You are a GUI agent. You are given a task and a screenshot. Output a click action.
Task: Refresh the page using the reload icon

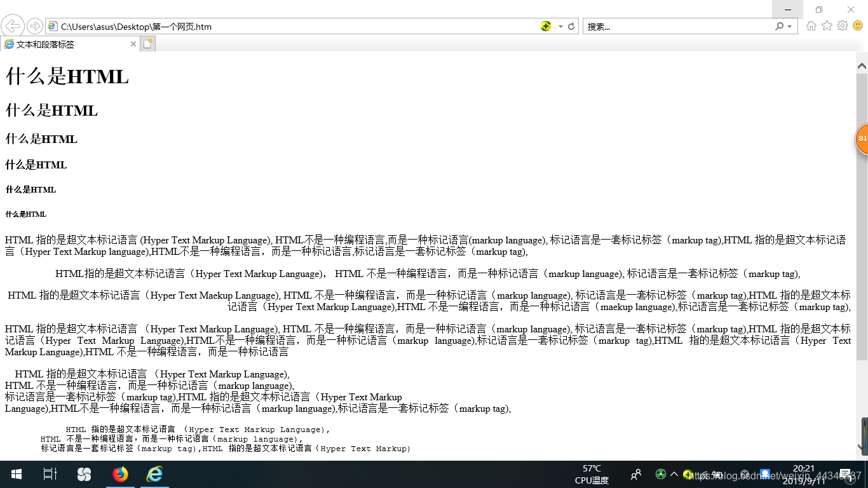point(571,27)
